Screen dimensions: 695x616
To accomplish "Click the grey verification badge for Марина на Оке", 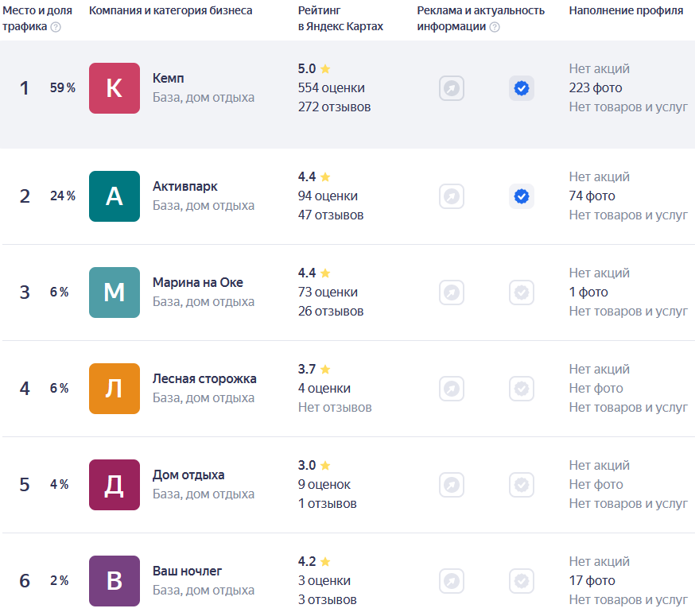I will coord(522,293).
